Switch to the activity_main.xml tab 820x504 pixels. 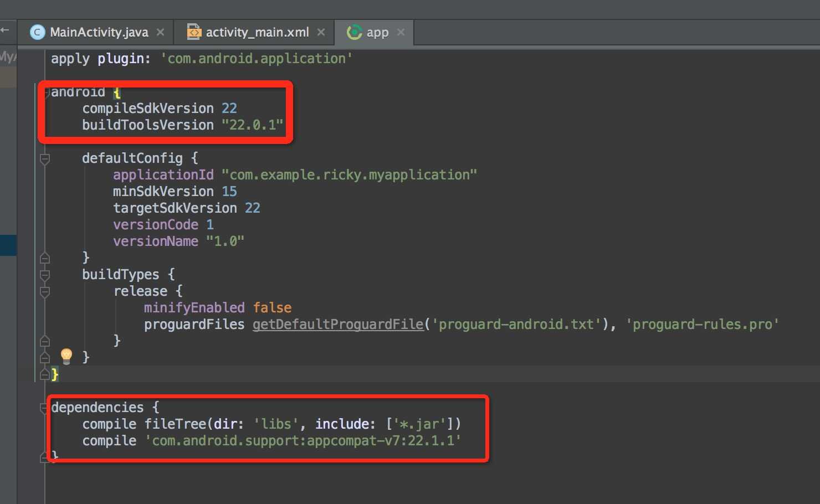coord(254,32)
